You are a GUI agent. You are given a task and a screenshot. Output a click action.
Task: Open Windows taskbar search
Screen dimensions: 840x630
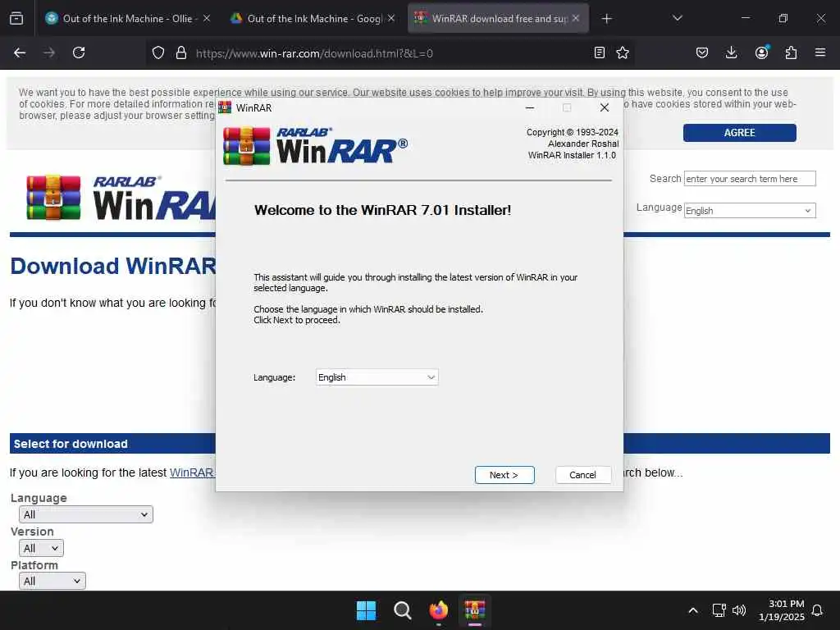(x=402, y=610)
